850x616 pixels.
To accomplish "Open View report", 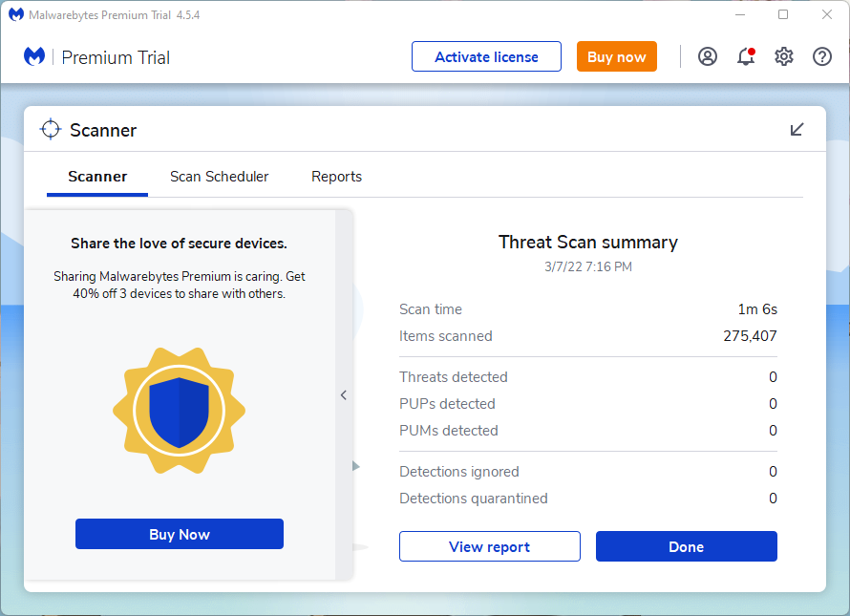I will pos(490,546).
